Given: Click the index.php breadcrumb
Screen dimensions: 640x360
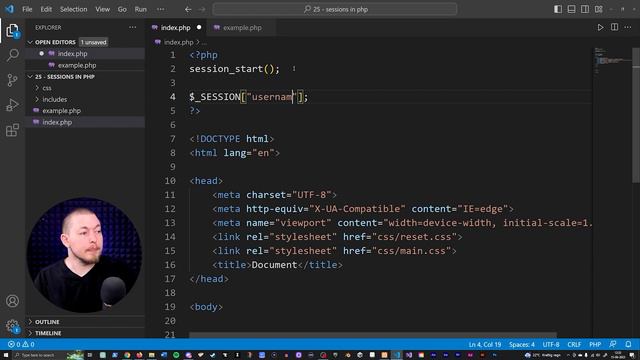Looking at the screenshot, I should coord(178,42).
